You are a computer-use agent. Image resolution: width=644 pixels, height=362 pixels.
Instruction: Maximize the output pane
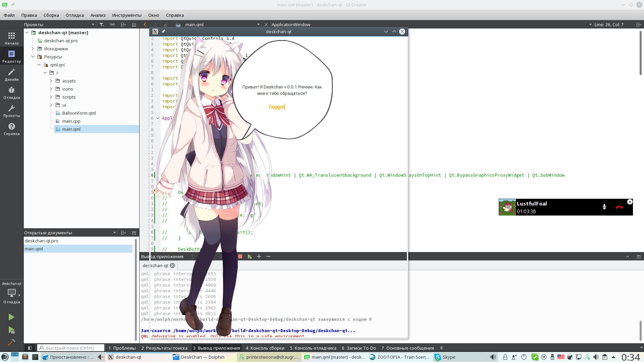[628, 256]
